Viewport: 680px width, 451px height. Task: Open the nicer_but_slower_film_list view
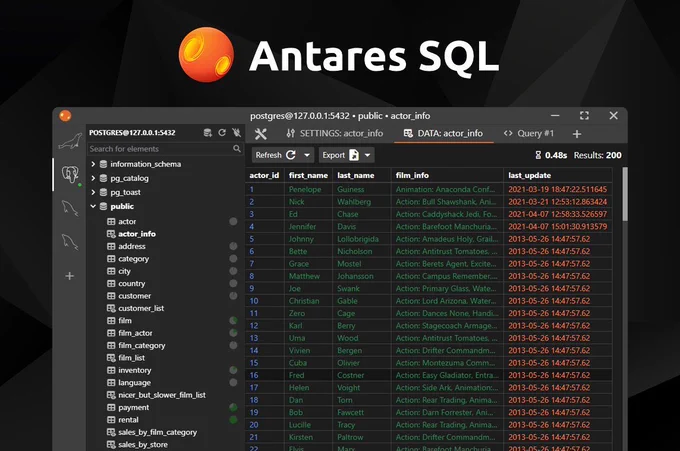pyautogui.click(x=162, y=395)
